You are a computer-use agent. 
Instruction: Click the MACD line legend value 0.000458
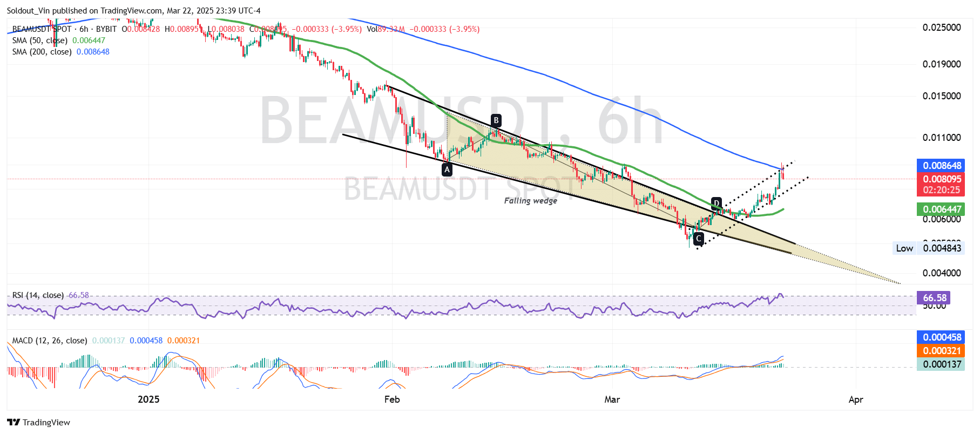pyautogui.click(x=146, y=341)
